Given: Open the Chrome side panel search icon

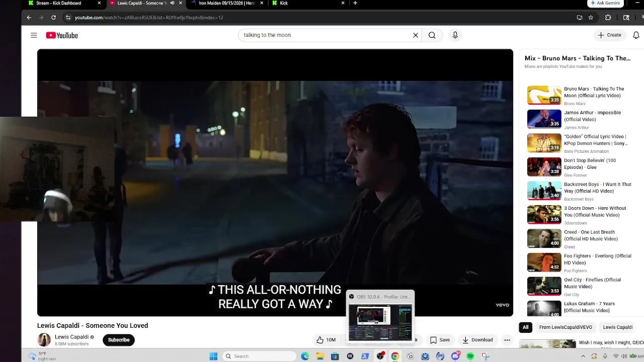Looking at the screenshot, I should pyautogui.click(x=626, y=17).
